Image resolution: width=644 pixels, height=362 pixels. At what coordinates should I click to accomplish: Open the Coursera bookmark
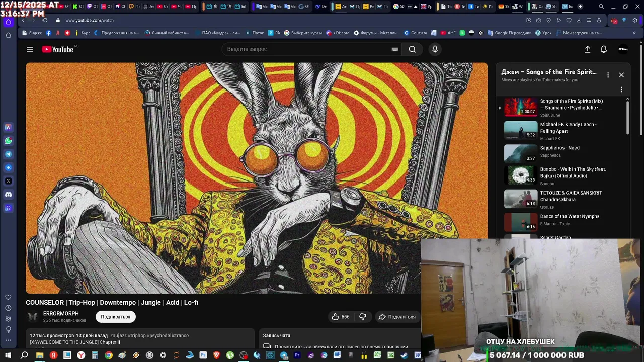click(x=416, y=33)
